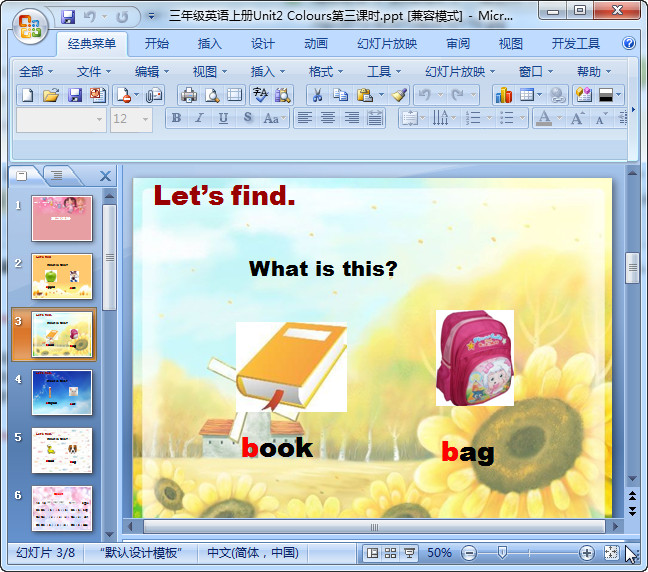Click the Save floppy icon in classic toolbar
The height and width of the screenshot is (572, 648).
coord(75,95)
